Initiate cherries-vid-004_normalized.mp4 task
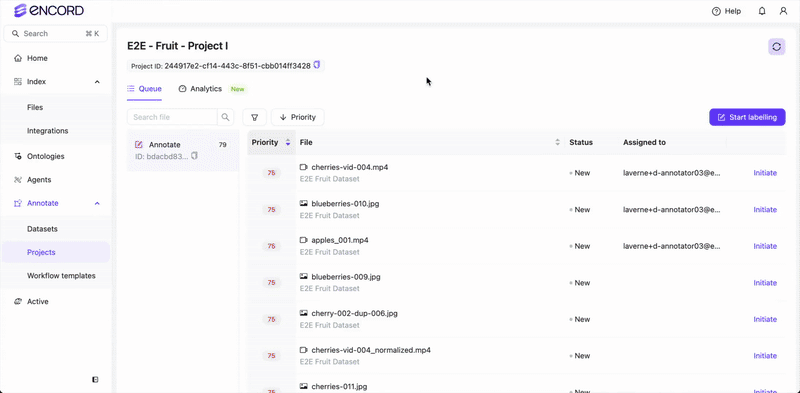This screenshot has width=800, height=393. (765, 356)
